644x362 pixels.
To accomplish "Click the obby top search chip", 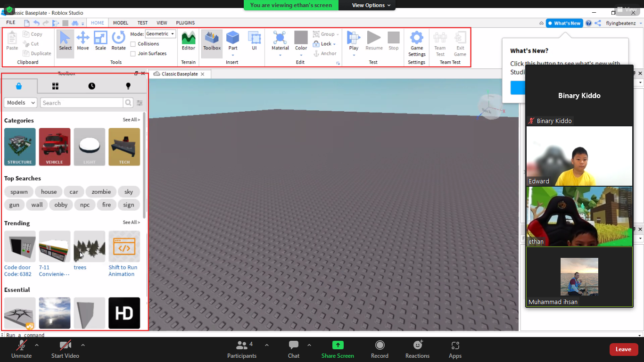I will 61,205.
